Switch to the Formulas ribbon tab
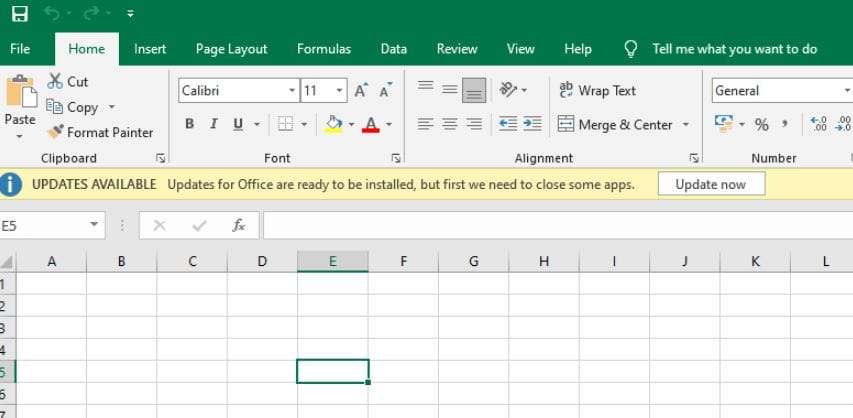Viewport: 853px width, 418px height. coord(324,49)
